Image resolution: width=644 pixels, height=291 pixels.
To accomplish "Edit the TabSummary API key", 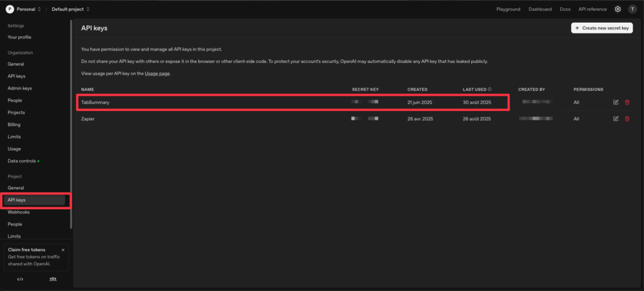I will pos(616,102).
